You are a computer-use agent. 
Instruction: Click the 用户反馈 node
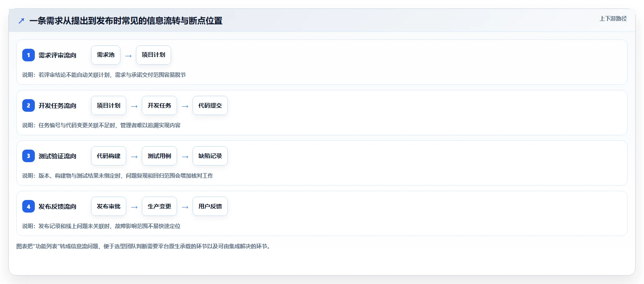(210, 206)
